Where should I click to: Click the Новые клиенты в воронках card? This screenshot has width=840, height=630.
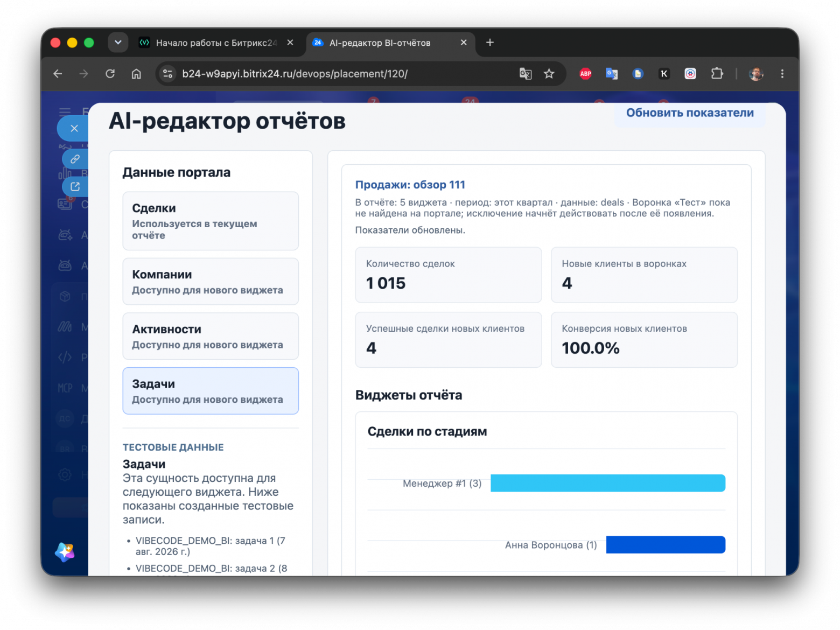(x=644, y=275)
